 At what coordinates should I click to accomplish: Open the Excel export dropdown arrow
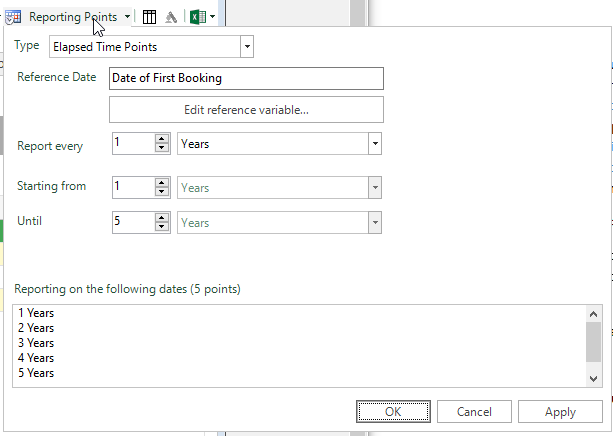212,17
